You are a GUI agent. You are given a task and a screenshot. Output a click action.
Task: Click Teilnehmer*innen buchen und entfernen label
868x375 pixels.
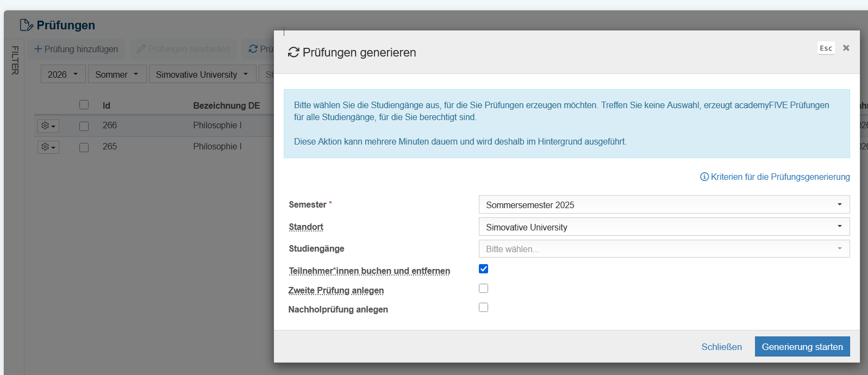click(x=370, y=271)
